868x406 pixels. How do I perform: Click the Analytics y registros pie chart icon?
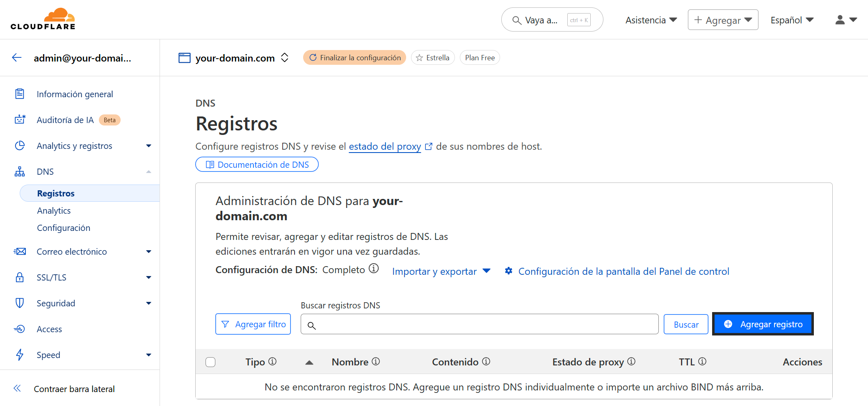coord(20,146)
